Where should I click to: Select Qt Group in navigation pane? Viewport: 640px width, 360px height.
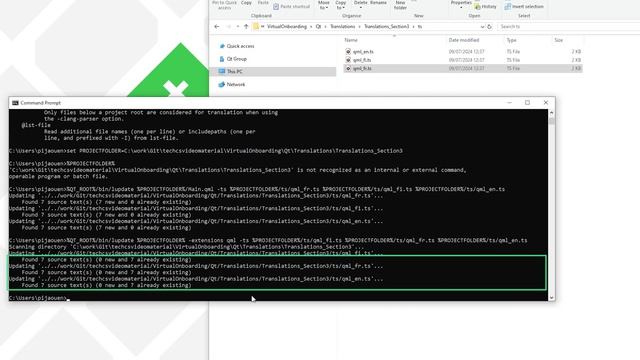pos(237,59)
